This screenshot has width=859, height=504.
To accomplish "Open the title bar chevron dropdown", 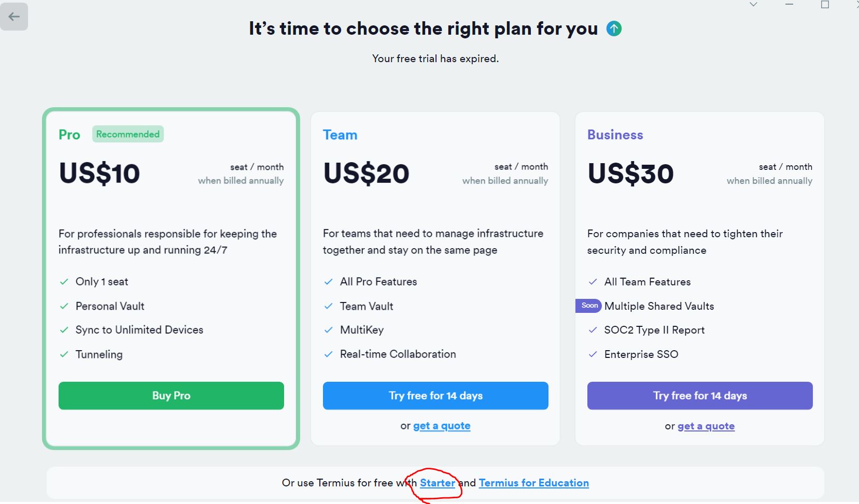I will (x=753, y=5).
